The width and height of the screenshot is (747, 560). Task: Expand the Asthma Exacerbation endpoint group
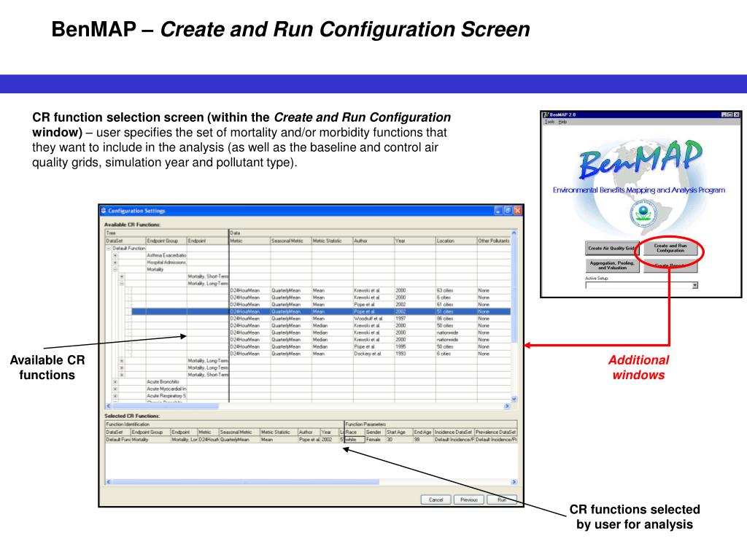[x=115, y=255]
